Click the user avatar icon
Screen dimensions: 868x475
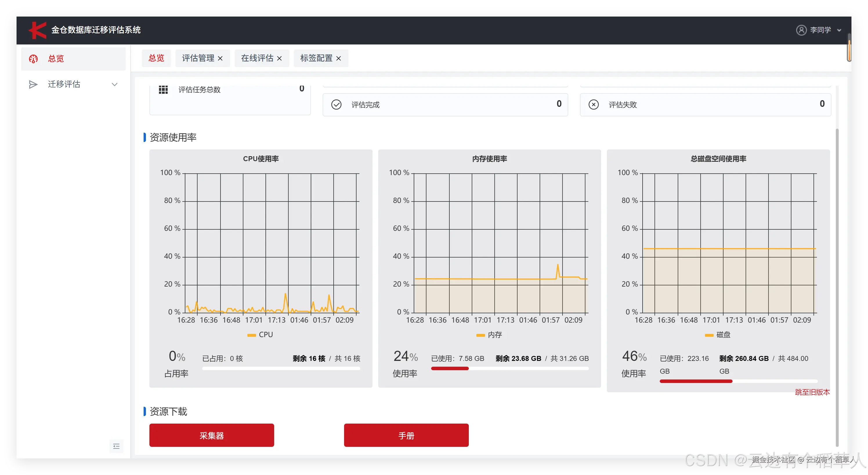click(x=801, y=30)
